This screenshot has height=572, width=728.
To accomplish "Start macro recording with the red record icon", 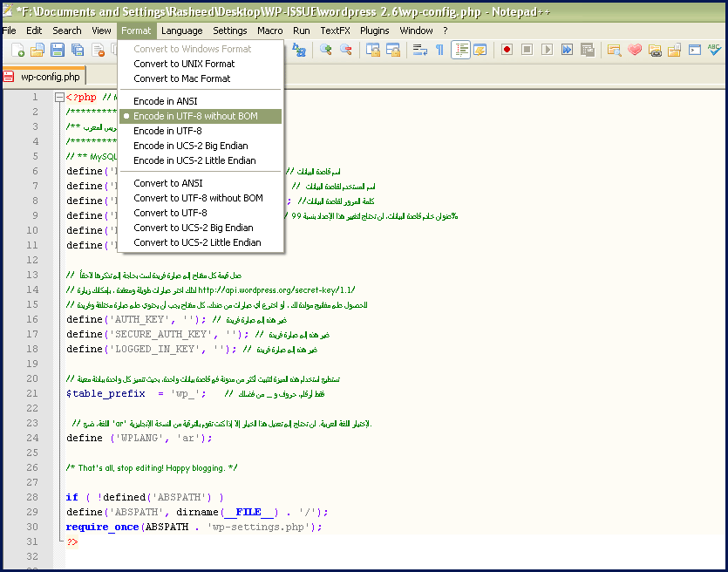I will coord(507,51).
